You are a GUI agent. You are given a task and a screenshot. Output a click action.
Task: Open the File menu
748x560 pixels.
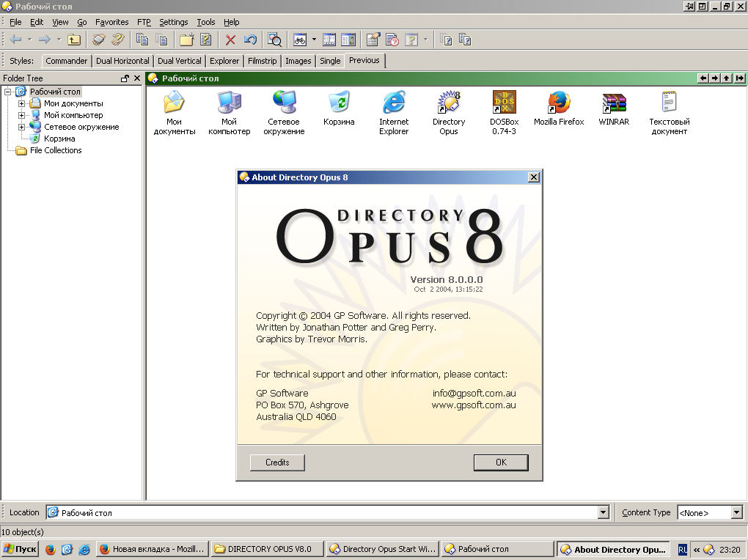point(15,22)
